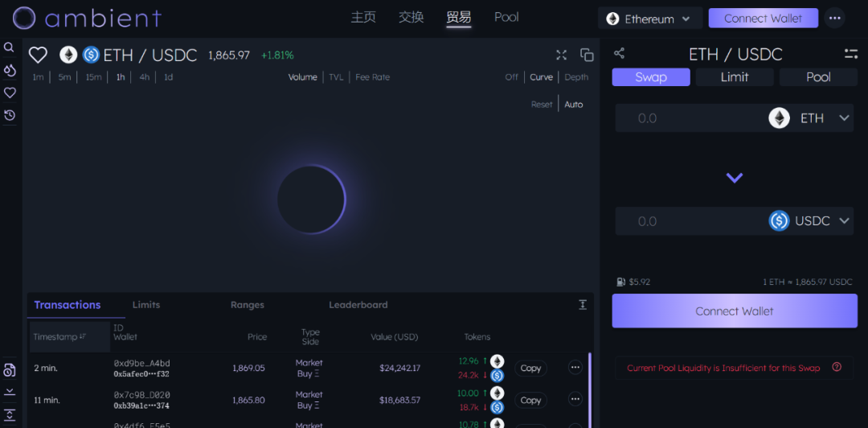
Task: Open the ETH token selector
Action: [x=809, y=118]
